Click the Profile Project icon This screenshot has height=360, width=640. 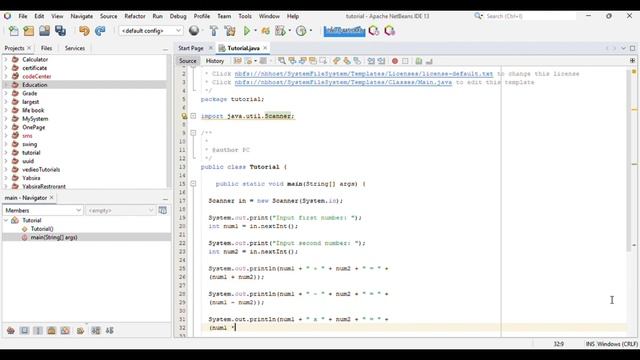pos(280,31)
